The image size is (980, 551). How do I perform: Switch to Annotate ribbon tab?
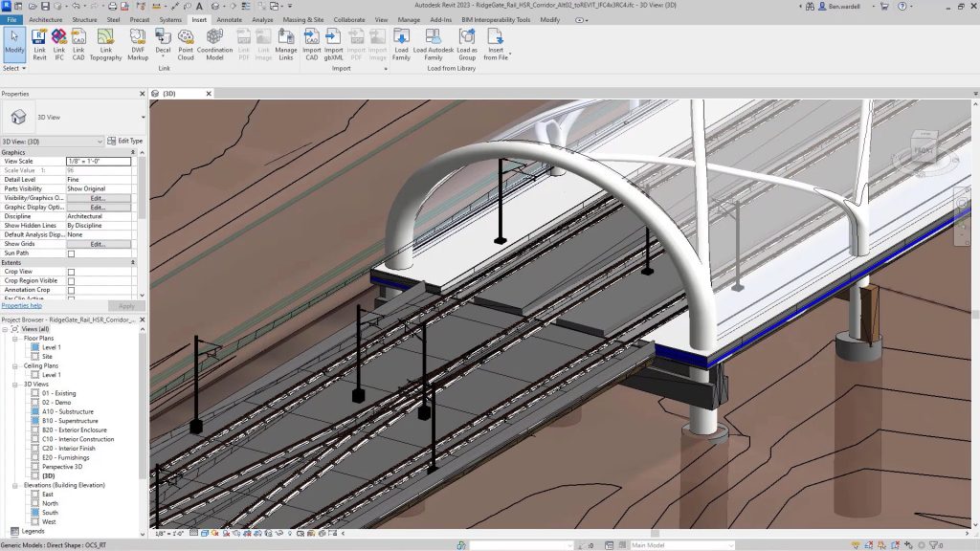229,20
